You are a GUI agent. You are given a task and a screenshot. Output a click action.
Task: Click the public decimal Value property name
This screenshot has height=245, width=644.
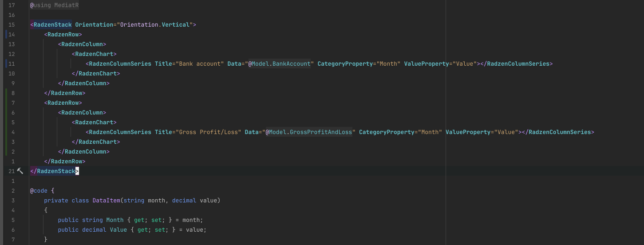click(x=119, y=229)
